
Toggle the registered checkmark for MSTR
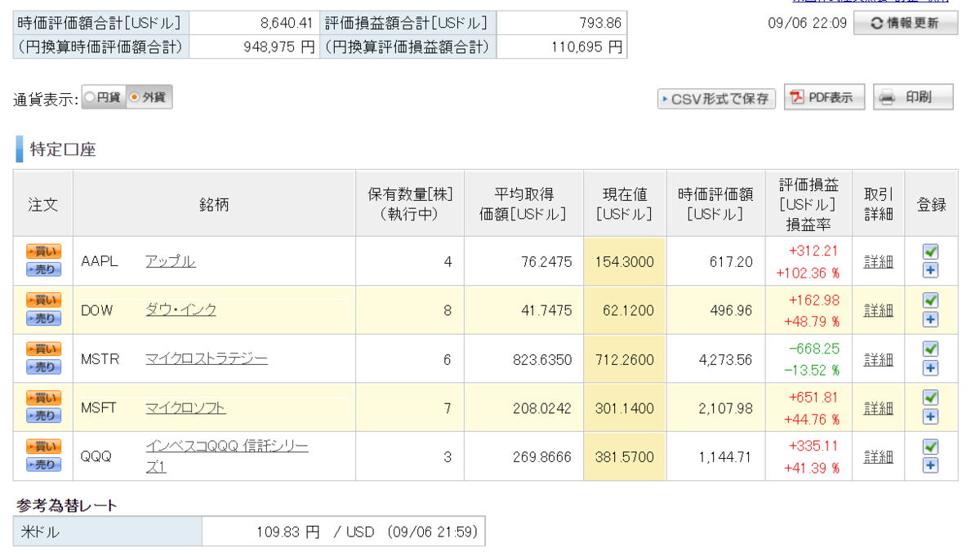pyautogui.click(x=930, y=349)
